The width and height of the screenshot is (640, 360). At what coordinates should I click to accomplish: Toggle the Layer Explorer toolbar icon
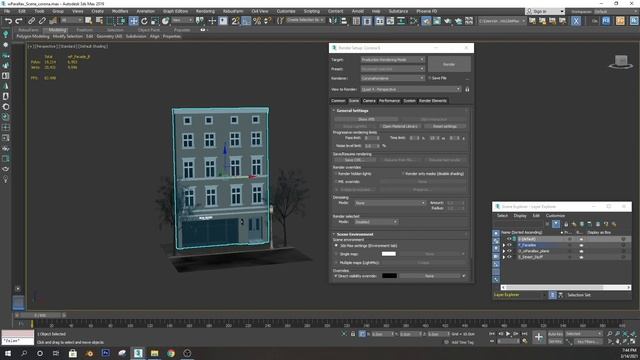pyautogui.click(x=367, y=21)
